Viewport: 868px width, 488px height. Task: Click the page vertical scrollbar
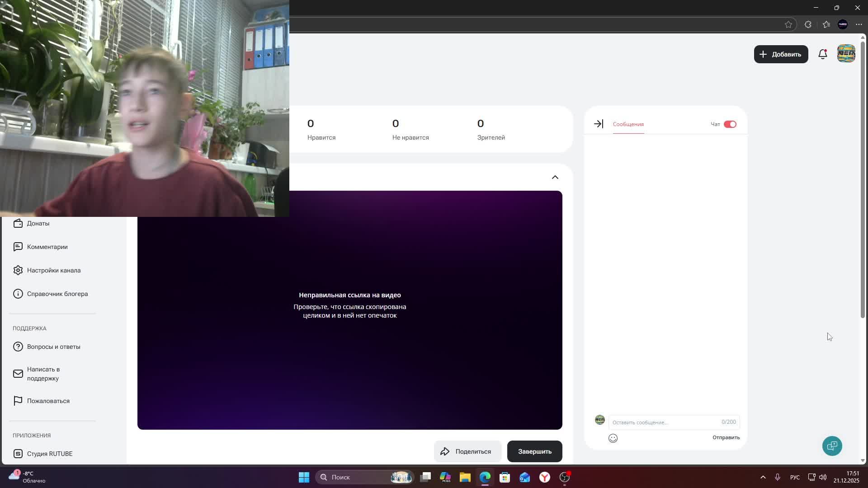point(862,181)
